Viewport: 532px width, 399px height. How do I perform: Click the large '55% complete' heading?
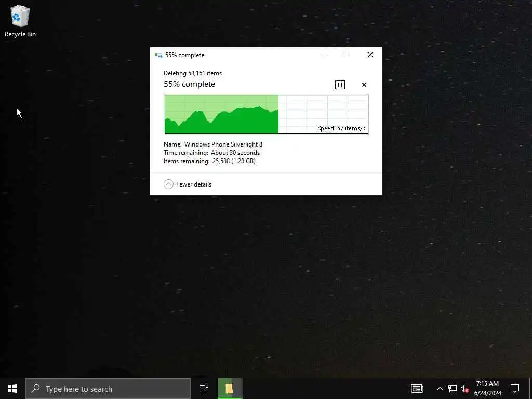(189, 84)
